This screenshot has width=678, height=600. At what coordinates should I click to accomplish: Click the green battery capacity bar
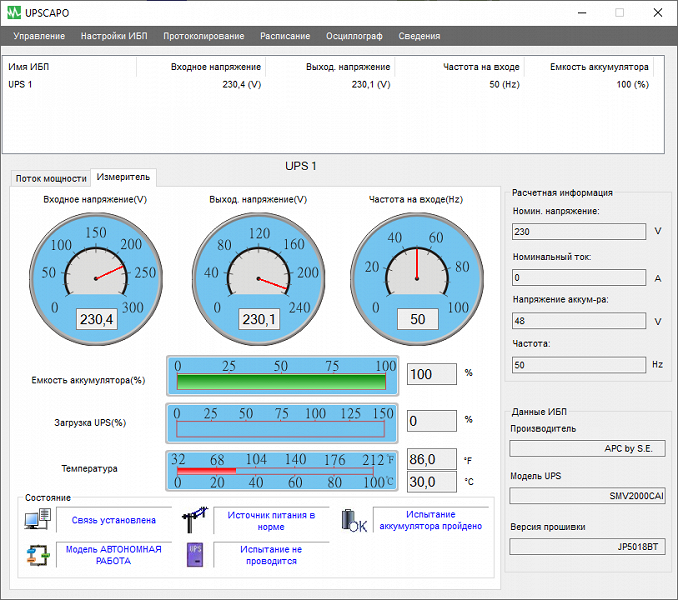(x=280, y=382)
